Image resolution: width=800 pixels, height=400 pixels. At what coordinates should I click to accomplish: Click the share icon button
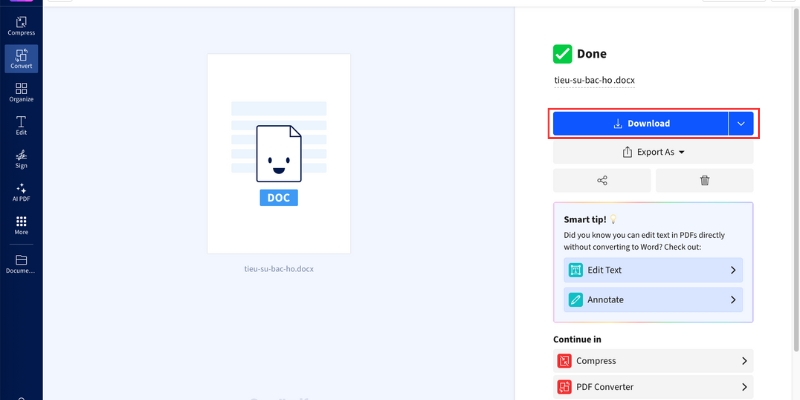[602, 180]
